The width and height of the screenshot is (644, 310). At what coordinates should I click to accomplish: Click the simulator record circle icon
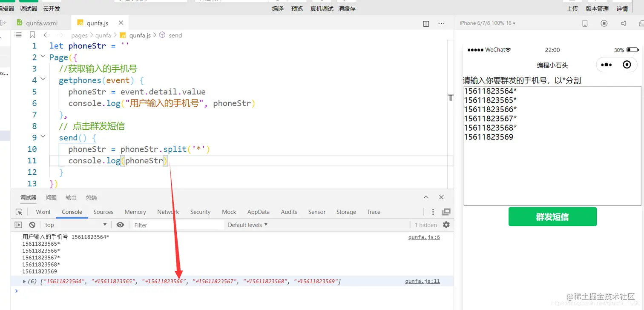pyautogui.click(x=604, y=23)
